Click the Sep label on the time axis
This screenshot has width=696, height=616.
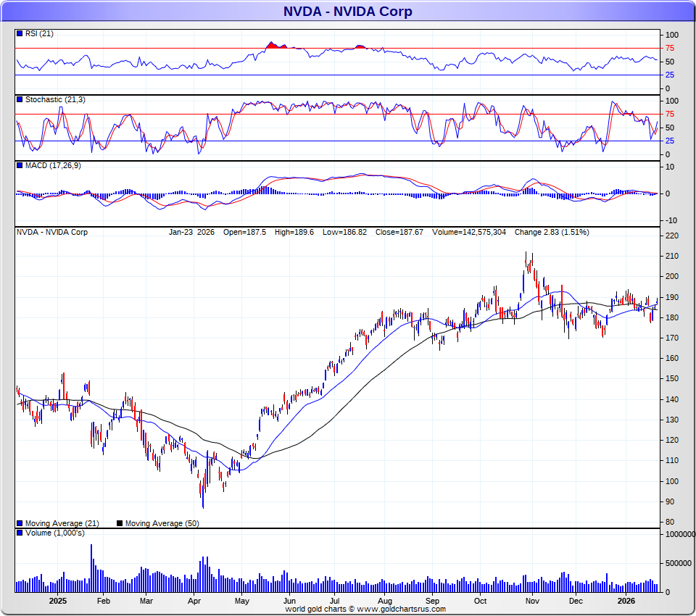coord(432,601)
